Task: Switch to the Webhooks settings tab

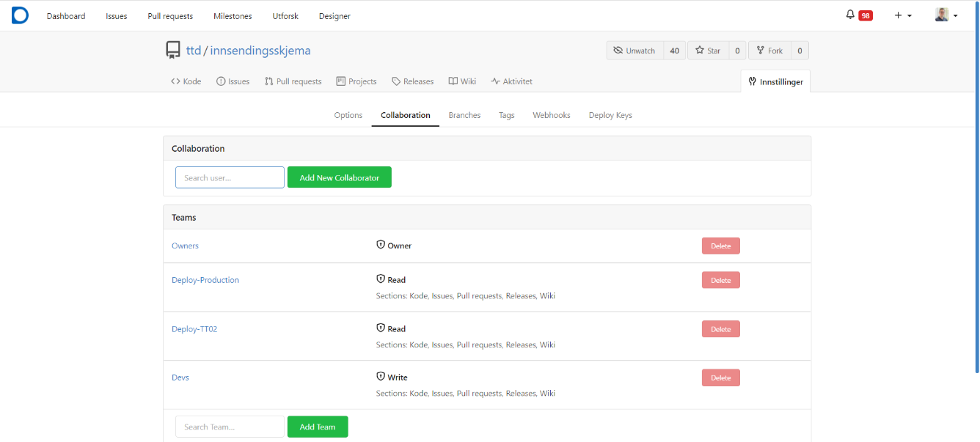Action: point(551,115)
